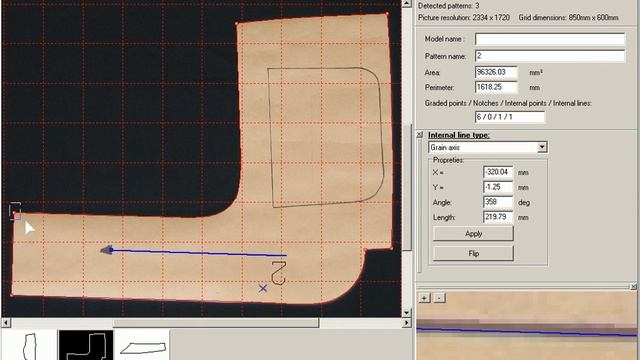Select the first pattern thumbnail
The width and height of the screenshot is (640, 360).
tap(29, 345)
